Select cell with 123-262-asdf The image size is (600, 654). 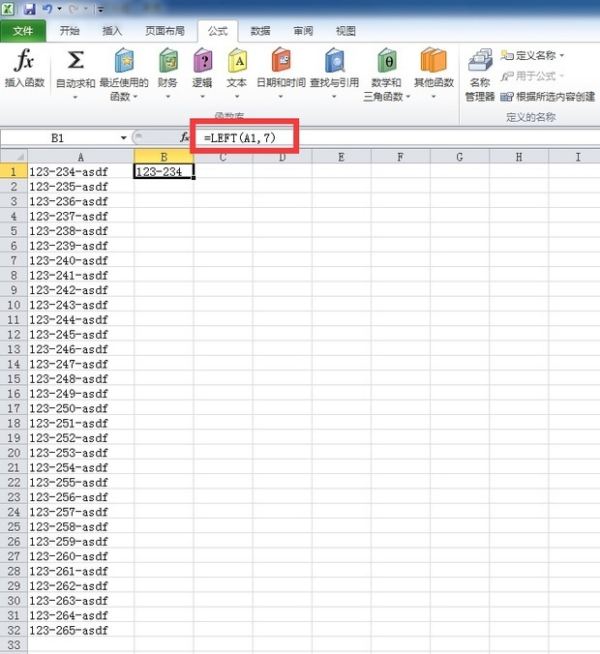[81, 586]
